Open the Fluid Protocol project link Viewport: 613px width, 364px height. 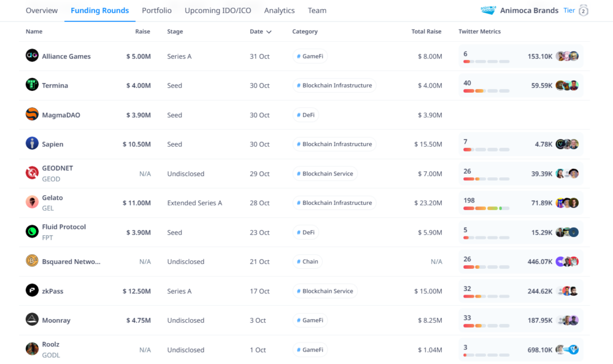[63, 227]
